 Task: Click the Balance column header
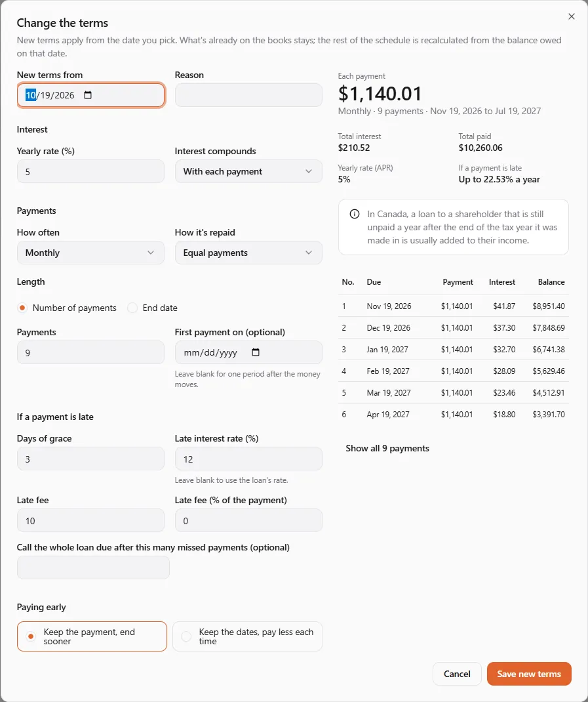(x=551, y=282)
